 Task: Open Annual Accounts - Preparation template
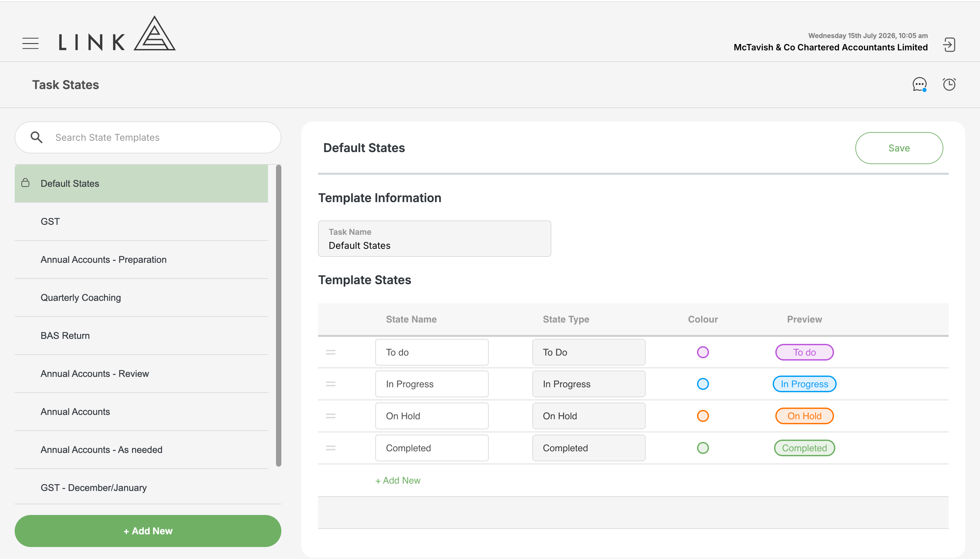tap(141, 259)
